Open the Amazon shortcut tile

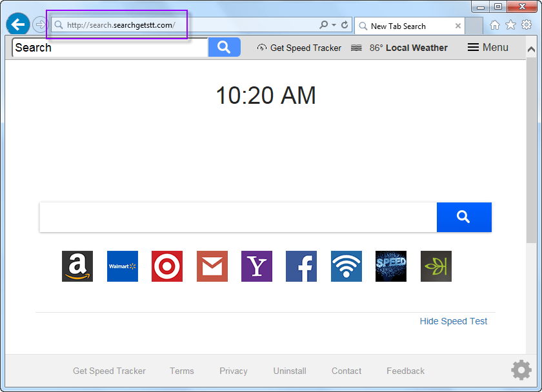[x=77, y=266]
